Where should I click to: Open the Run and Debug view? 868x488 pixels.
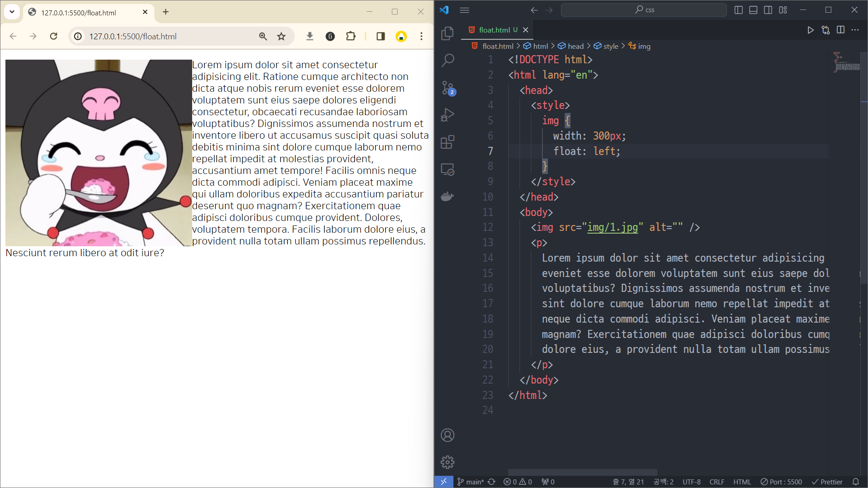click(447, 115)
